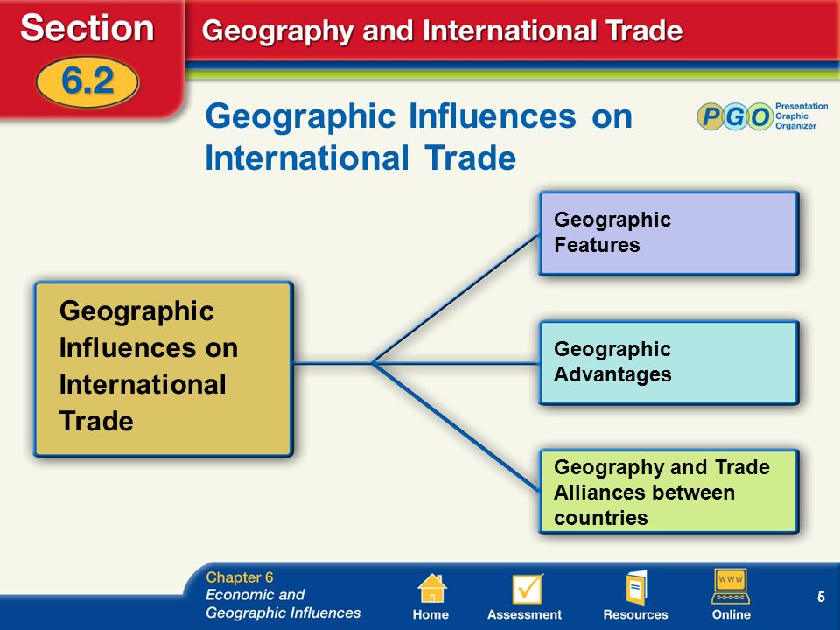Click the PGO Presentation Graphic Organizer logo
This screenshot has width=840, height=630.
pos(762,115)
